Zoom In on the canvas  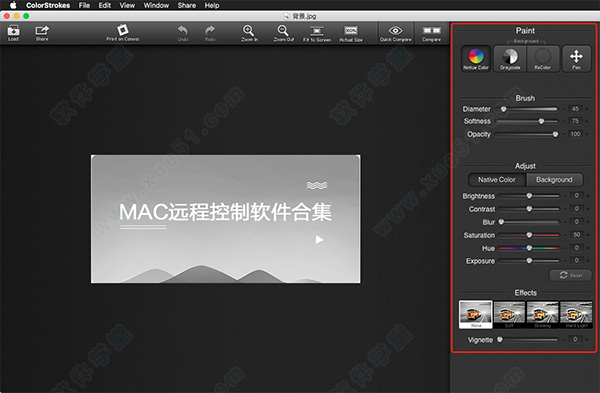coord(249,33)
